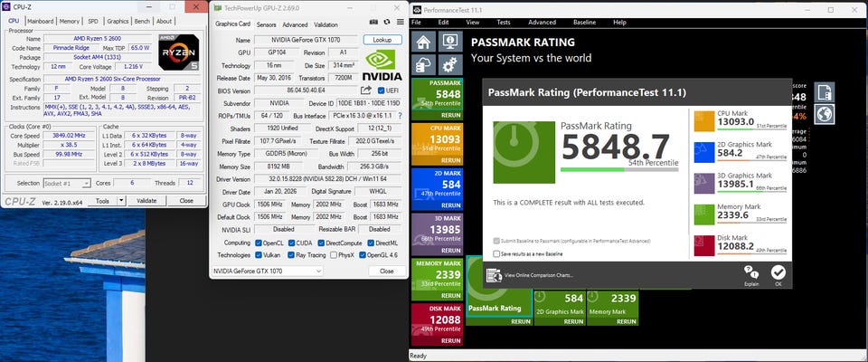Expand the CPU-Z Tools dropdown arrow

click(x=121, y=201)
